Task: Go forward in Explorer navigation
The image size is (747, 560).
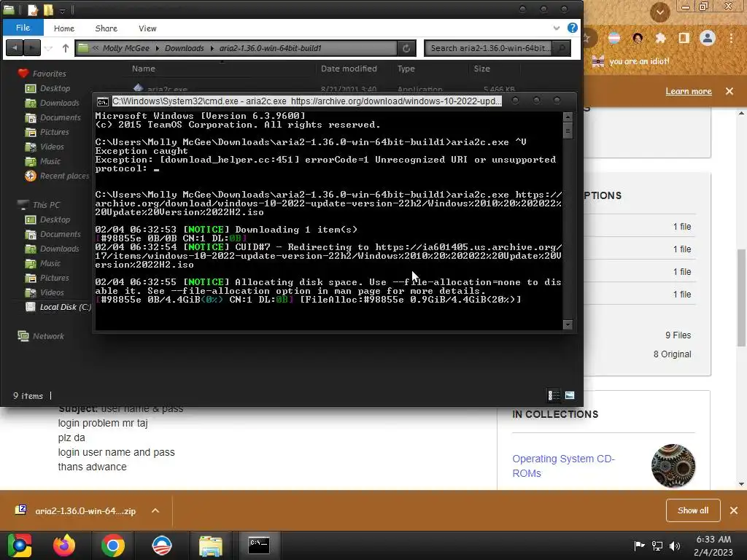Action: tap(32, 48)
